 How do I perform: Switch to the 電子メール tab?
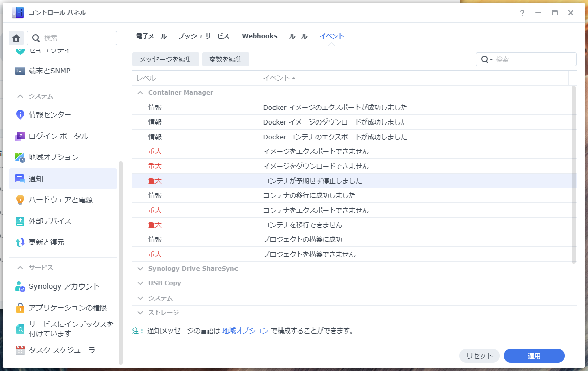[x=151, y=36]
